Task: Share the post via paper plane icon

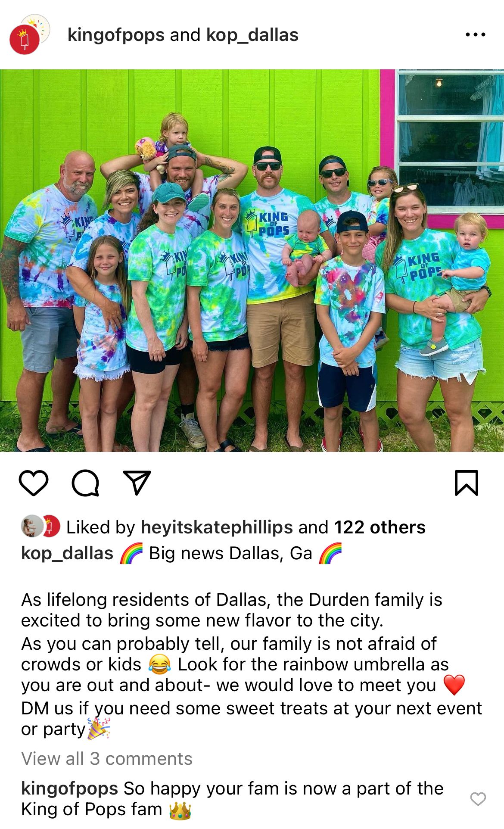Action: pos(137,483)
